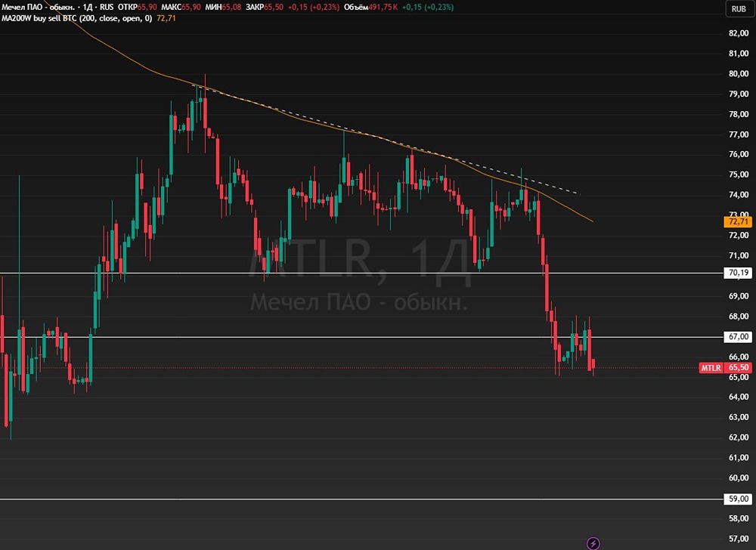Click 72,00 on the price axis
Viewport: 756px width, 550px height.
[739, 235]
